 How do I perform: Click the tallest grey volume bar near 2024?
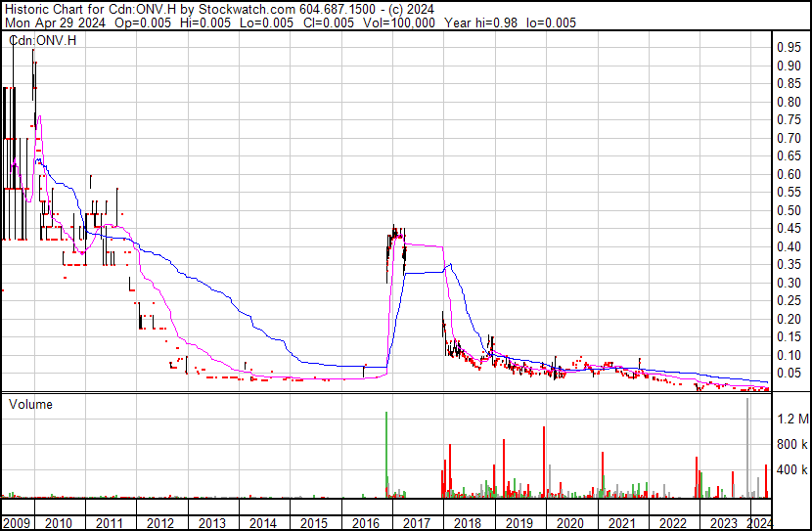tap(747, 448)
